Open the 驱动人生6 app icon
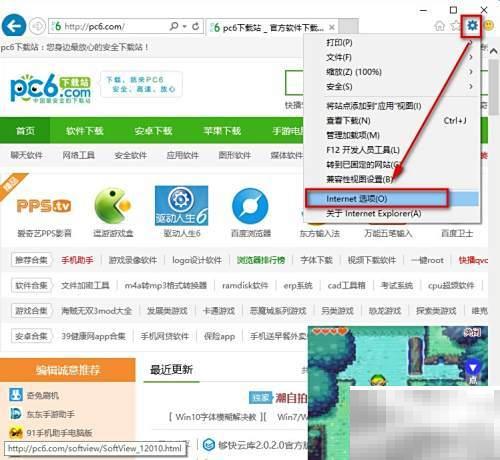500x460 pixels. coord(181,206)
